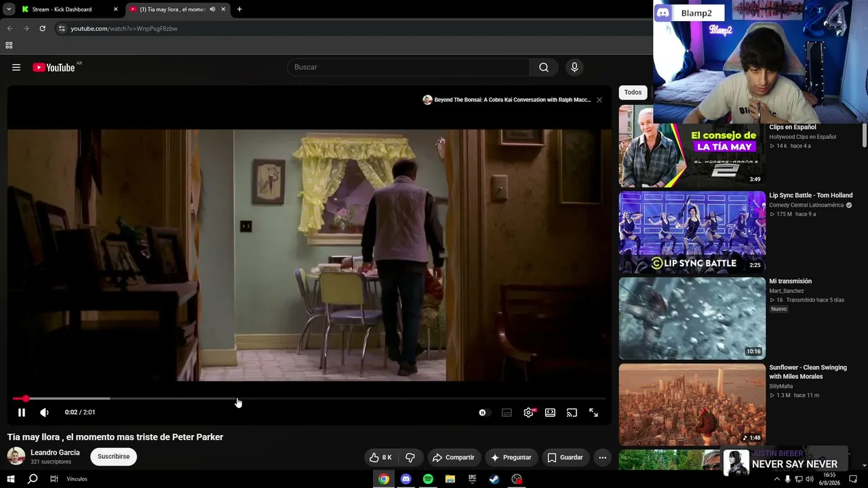Close the Kick Dashboard tab
The image size is (868, 488).
tap(116, 9)
